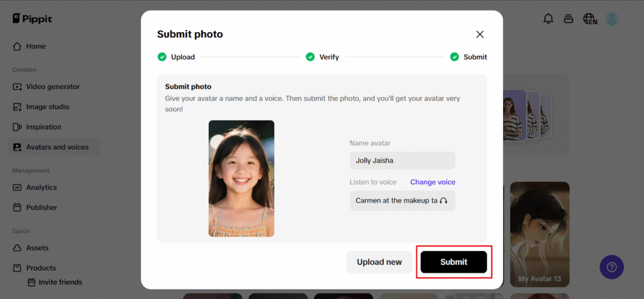Open the purple help question icon

611,268
